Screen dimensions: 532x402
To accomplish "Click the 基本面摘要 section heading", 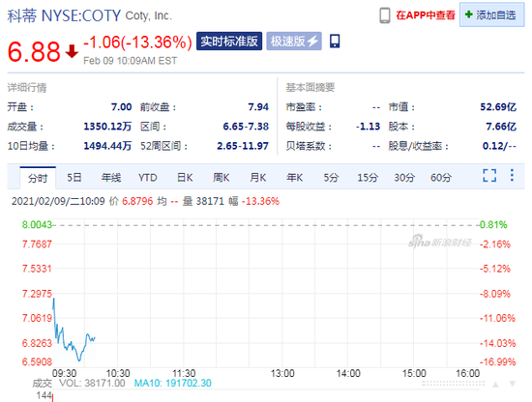I will tap(310, 87).
